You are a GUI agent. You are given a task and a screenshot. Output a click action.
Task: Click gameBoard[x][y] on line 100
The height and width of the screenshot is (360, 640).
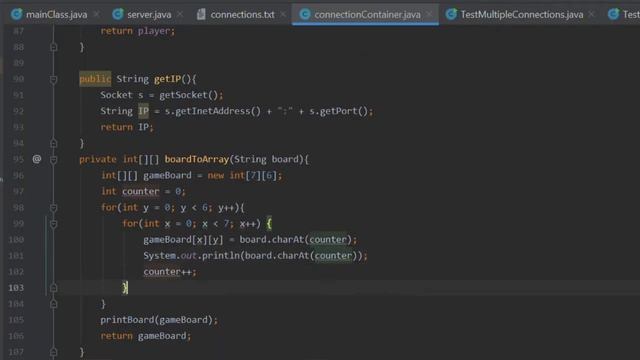point(183,240)
